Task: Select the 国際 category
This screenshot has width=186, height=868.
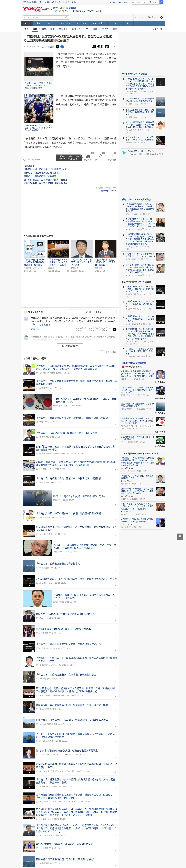Action: [x=44, y=29]
